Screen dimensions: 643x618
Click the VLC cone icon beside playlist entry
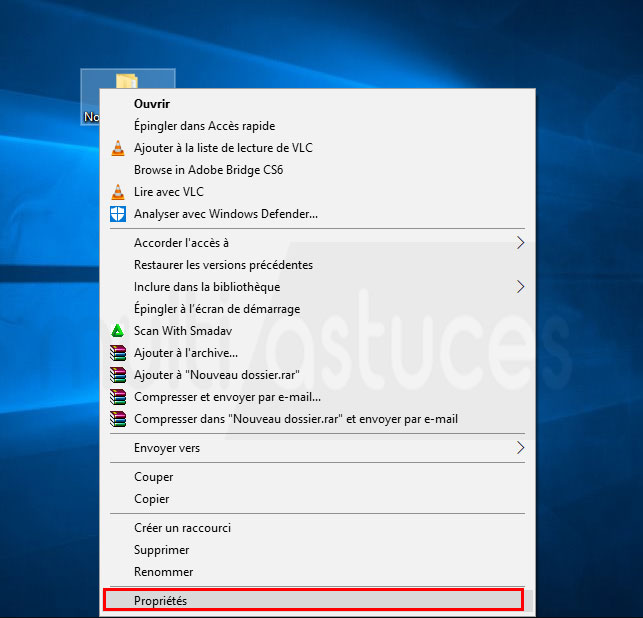pyautogui.click(x=117, y=148)
